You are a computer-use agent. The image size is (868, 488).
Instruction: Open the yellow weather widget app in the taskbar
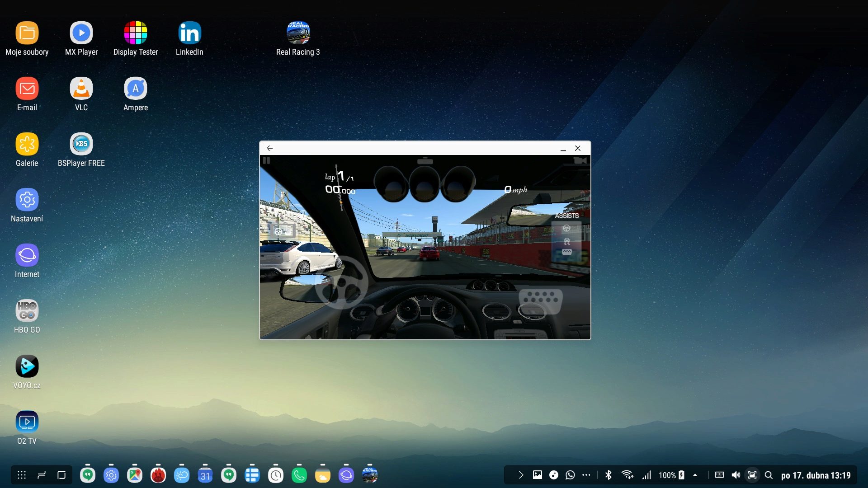pyautogui.click(x=323, y=475)
